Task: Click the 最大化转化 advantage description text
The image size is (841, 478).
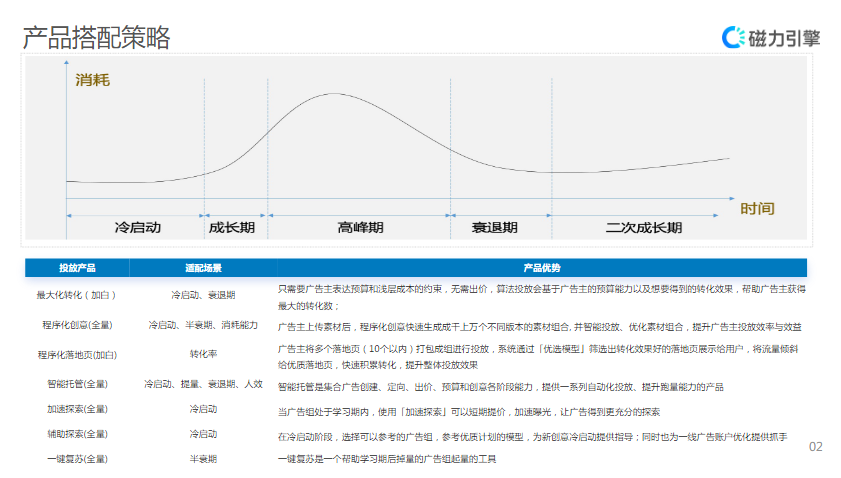Action: pos(542,297)
